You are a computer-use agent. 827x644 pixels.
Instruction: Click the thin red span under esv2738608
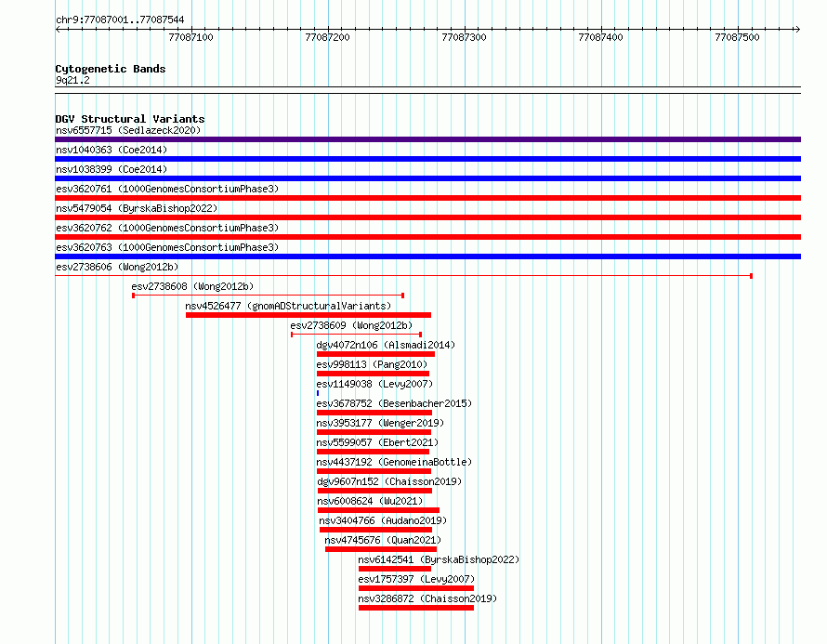click(x=268, y=296)
